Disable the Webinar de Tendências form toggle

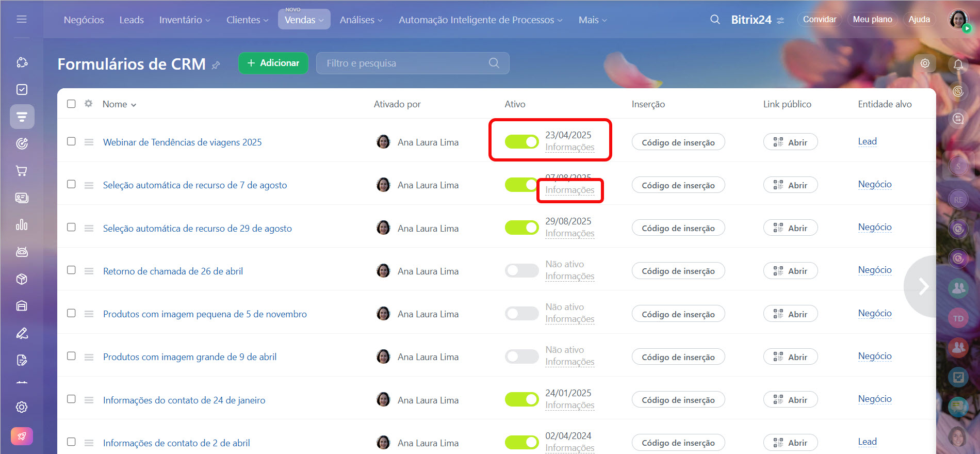[521, 141]
